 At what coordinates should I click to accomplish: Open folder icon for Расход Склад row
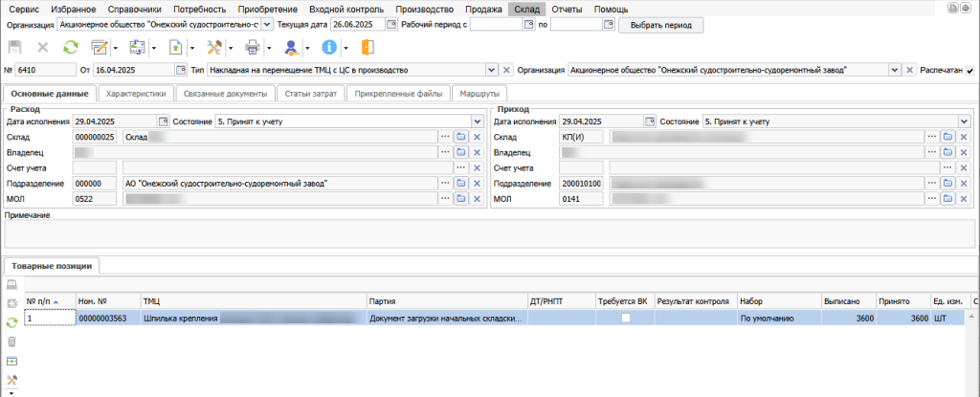point(461,137)
